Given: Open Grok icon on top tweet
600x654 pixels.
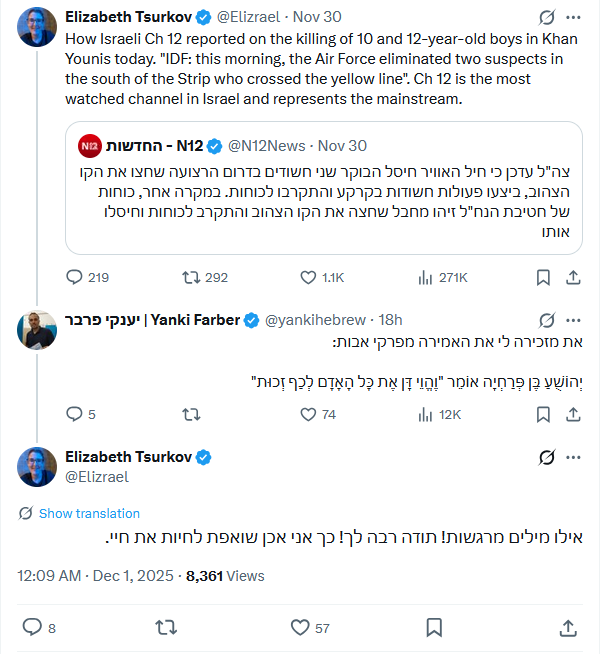Looking at the screenshot, I should 546,17.
